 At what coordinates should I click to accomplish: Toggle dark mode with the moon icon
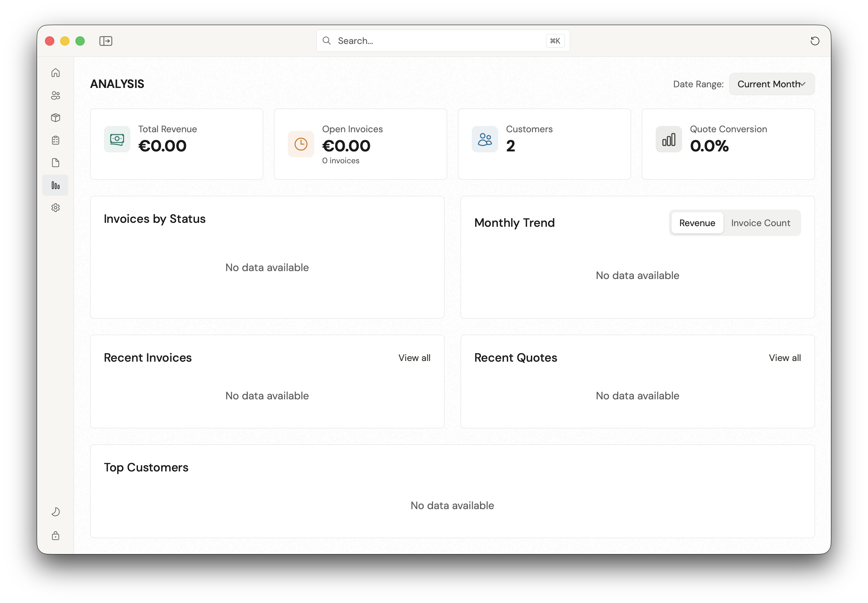(x=56, y=511)
